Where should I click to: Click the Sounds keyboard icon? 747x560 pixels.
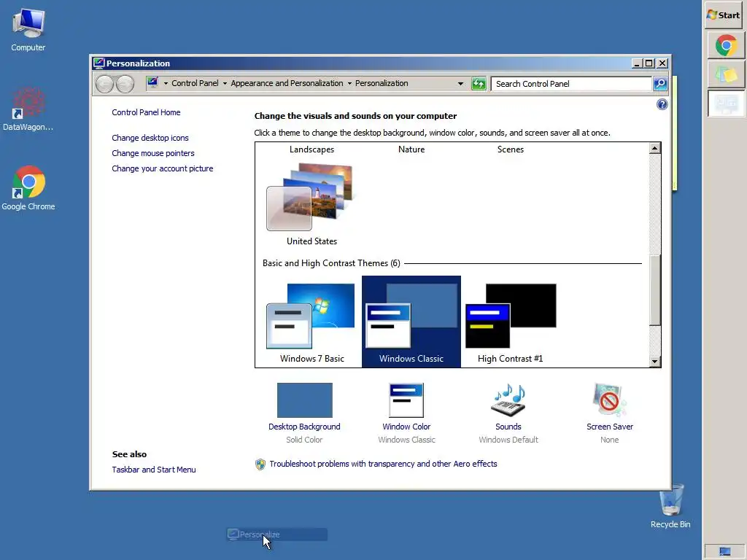tap(508, 400)
